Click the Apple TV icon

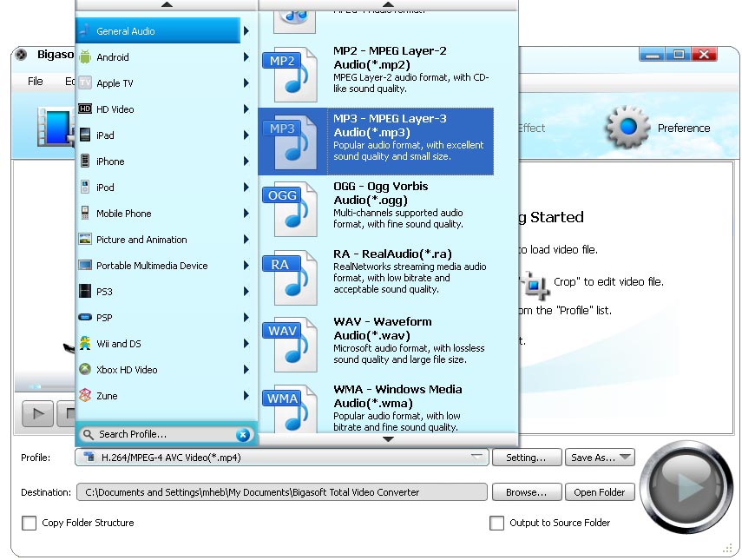(85, 82)
